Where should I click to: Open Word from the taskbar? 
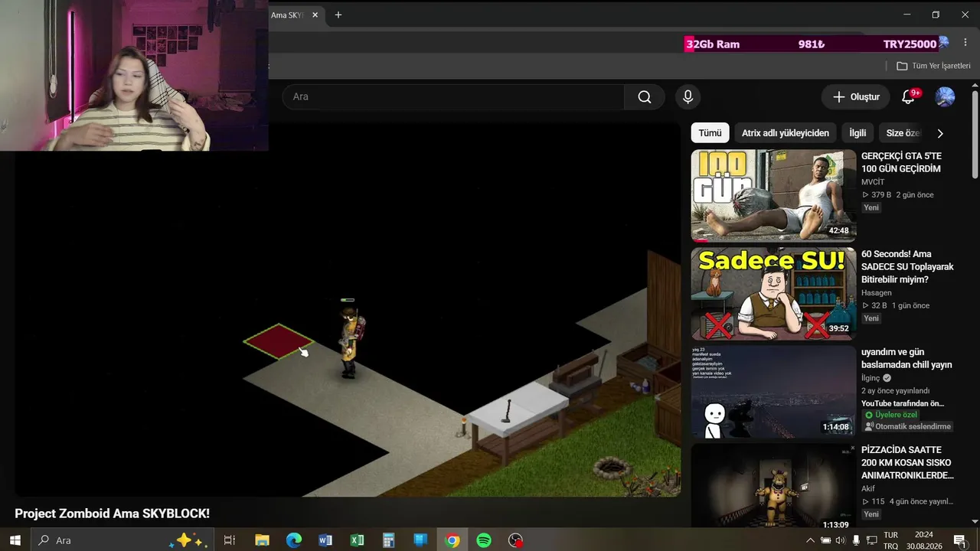[325, 540]
